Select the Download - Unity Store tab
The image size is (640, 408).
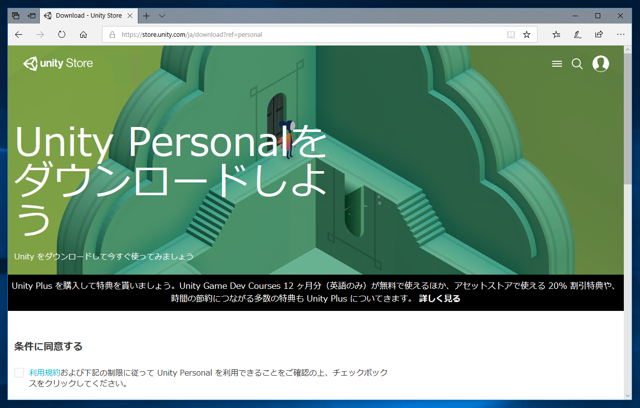(x=89, y=16)
